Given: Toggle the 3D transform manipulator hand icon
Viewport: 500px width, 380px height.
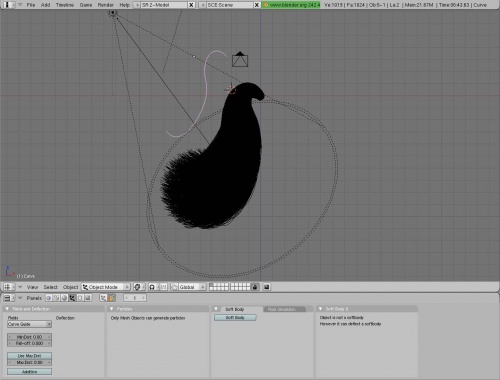Looking at the screenshot, I should point(174,287).
